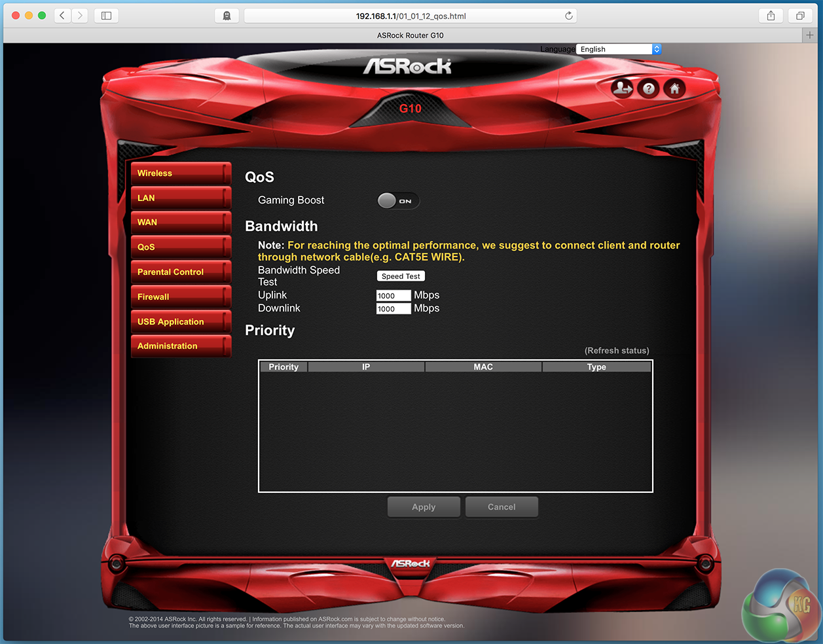Click the router logout icon
The width and height of the screenshot is (823, 644).
[x=622, y=88]
